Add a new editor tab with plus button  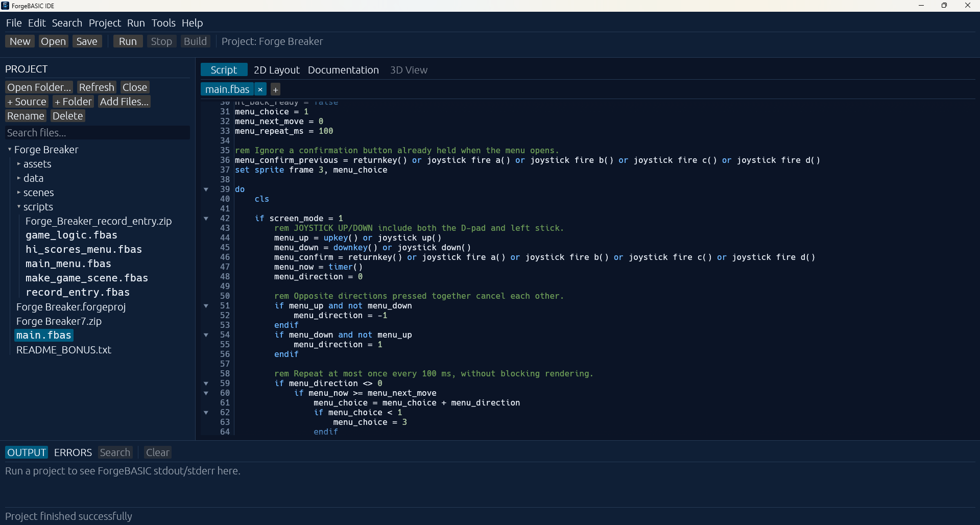[x=275, y=89]
